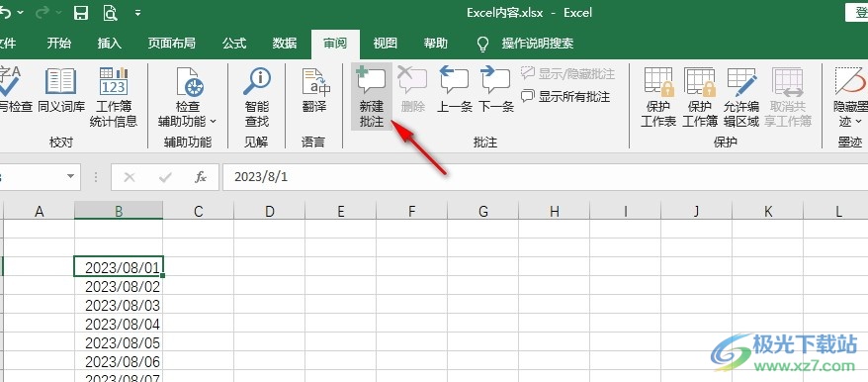Select cell containing 2023/08/01
Screen dimensions: 868x382
click(x=119, y=266)
